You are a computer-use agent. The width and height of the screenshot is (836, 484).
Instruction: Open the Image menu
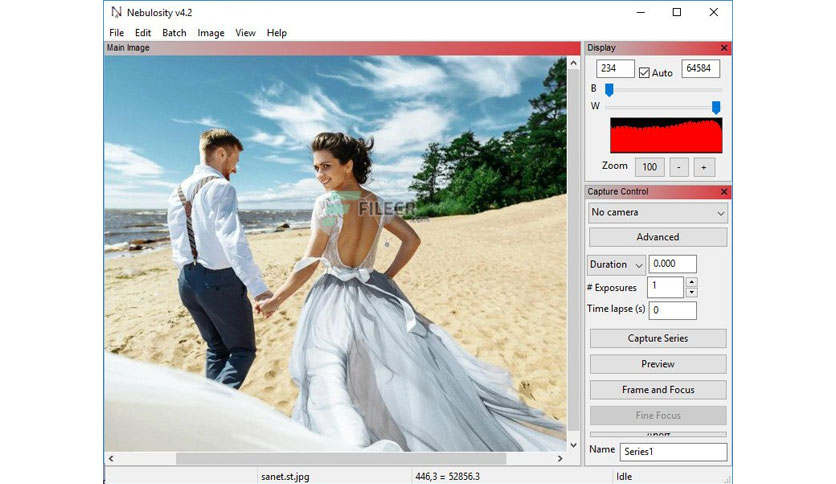pos(211,33)
